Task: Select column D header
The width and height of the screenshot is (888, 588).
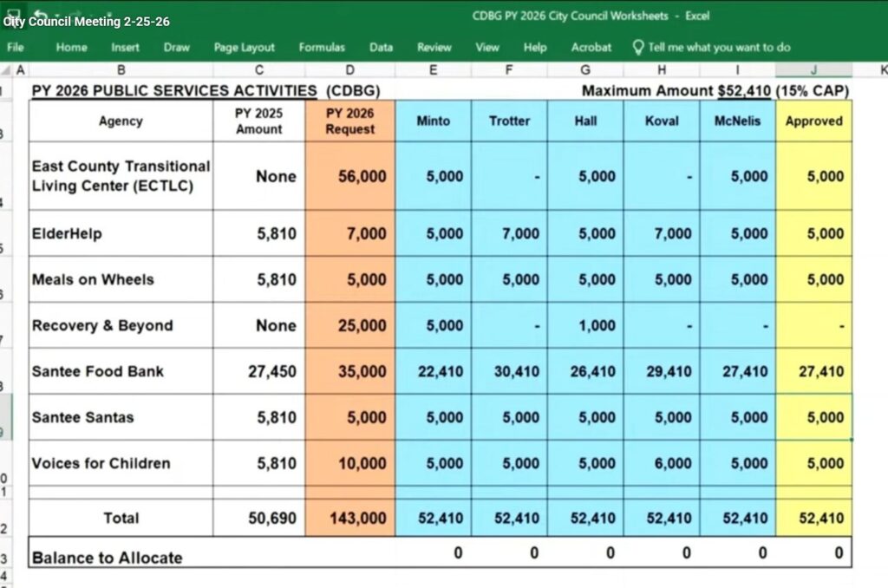Action: click(x=349, y=69)
